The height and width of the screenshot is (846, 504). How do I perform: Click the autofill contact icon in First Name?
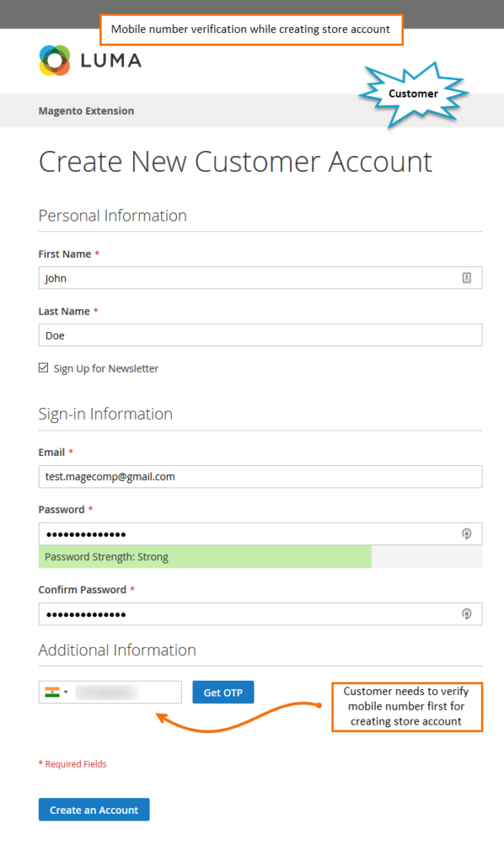(x=467, y=278)
